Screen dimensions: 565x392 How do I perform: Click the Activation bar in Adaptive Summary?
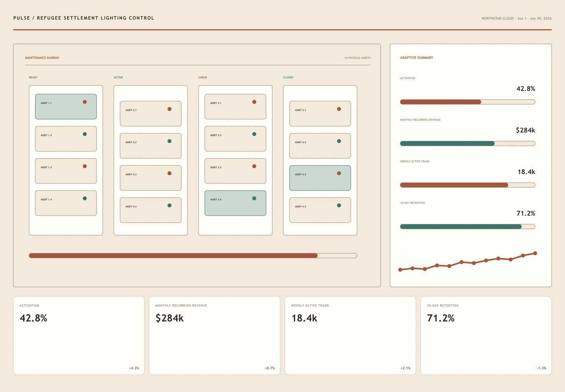coord(468,102)
